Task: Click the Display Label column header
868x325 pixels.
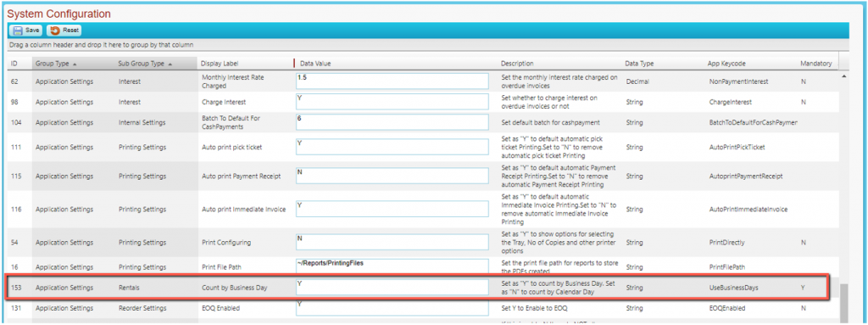Action: [x=220, y=64]
